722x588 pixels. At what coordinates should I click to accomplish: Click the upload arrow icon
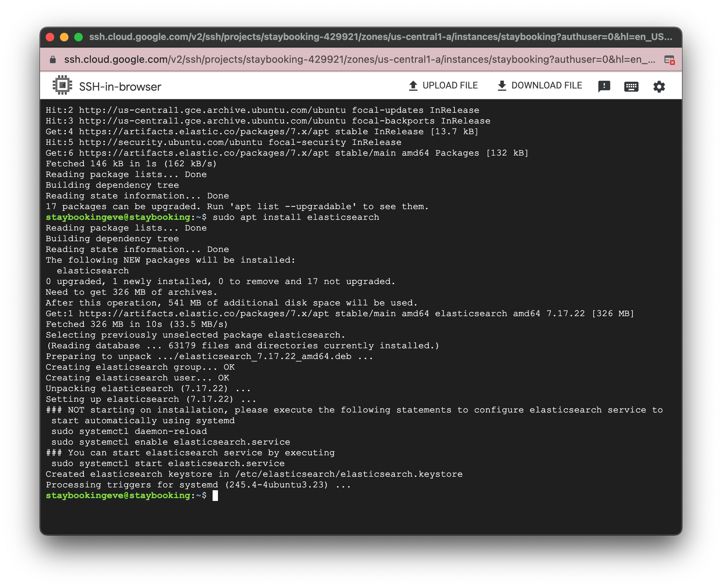413,85
